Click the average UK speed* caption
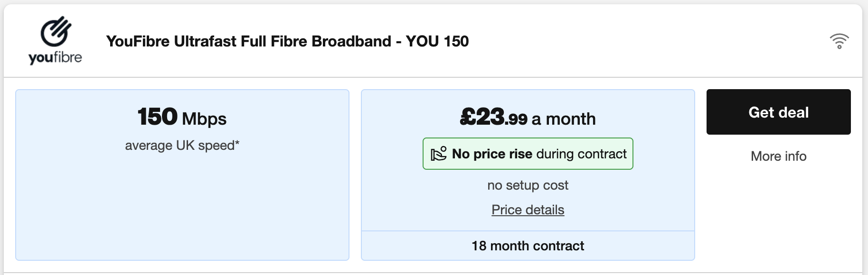 pyautogui.click(x=180, y=145)
